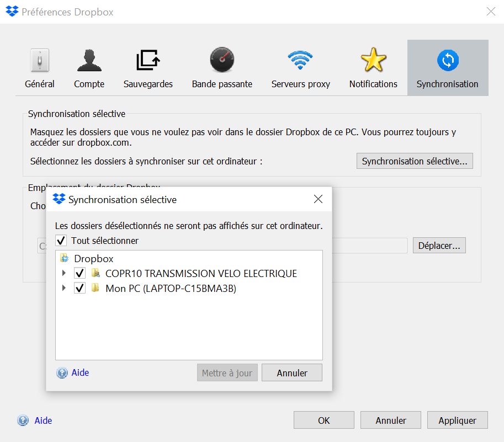
Task: Click the help icon in sync dialog
Action: pyautogui.click(x=62, y=373)
